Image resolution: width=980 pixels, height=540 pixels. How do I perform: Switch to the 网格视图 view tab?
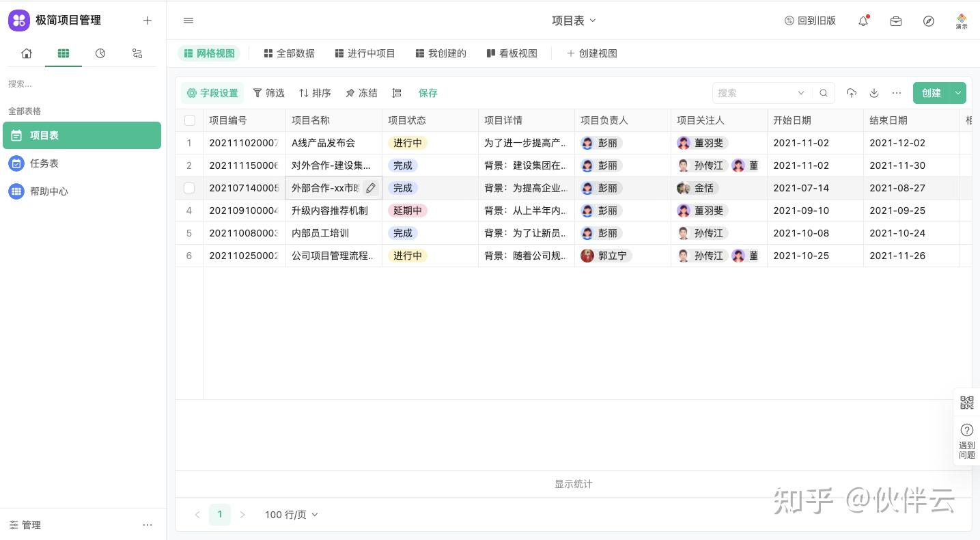click(209, 53)
